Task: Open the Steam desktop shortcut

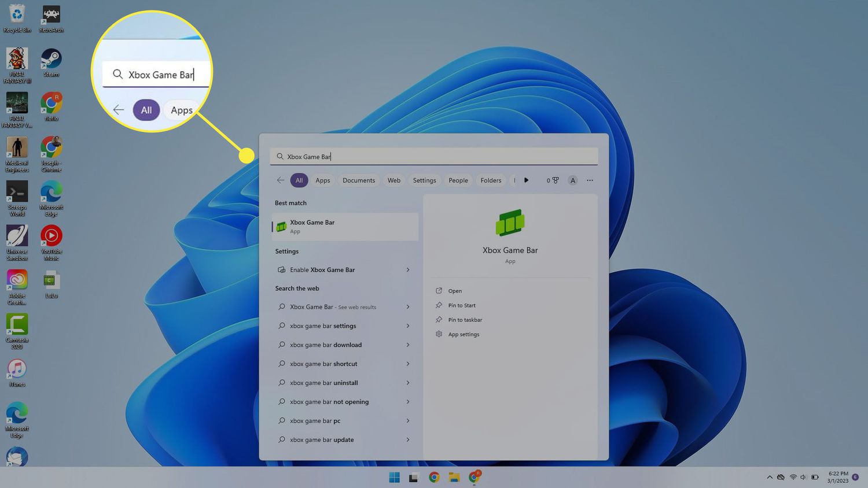Action: [51, 60]
